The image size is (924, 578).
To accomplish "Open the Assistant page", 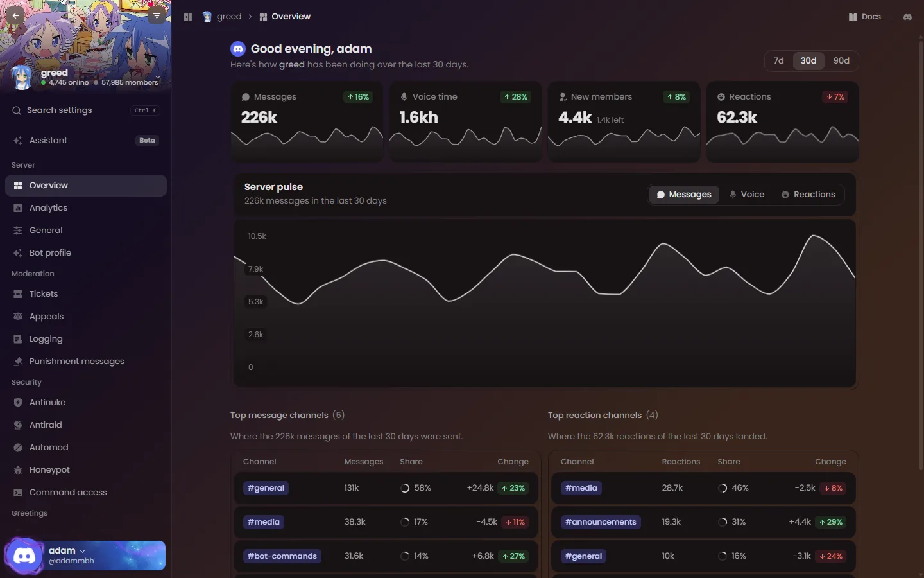I will [85, 140].
